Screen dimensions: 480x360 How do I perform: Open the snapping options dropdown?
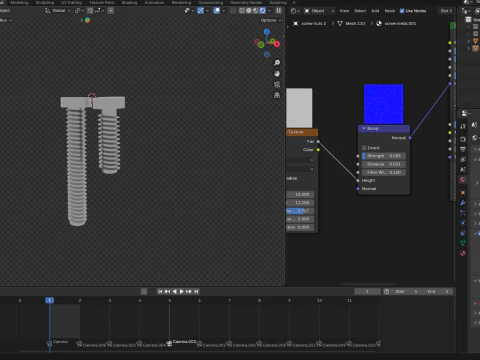pyautogui.click(x=99, y=11)
